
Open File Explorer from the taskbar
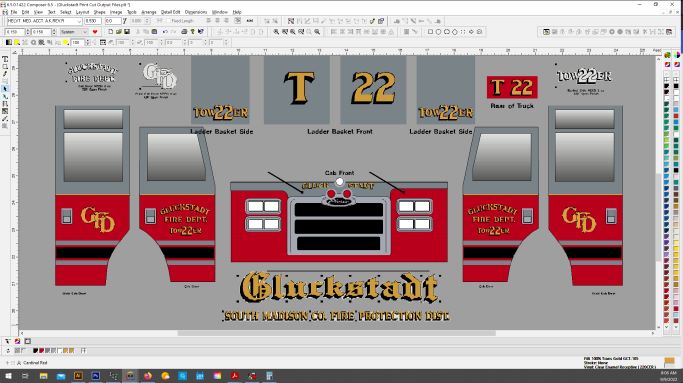(43, 376)
